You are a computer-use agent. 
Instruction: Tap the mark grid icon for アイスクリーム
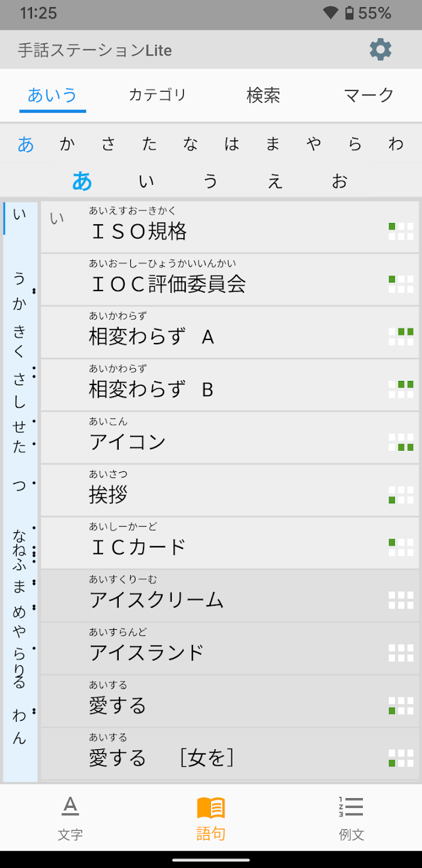(401, 600)
